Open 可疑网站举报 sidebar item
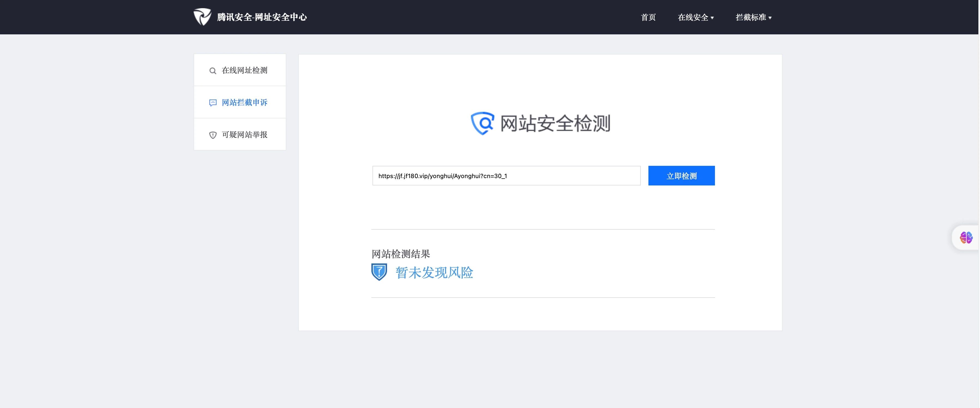 click(244, 135)
